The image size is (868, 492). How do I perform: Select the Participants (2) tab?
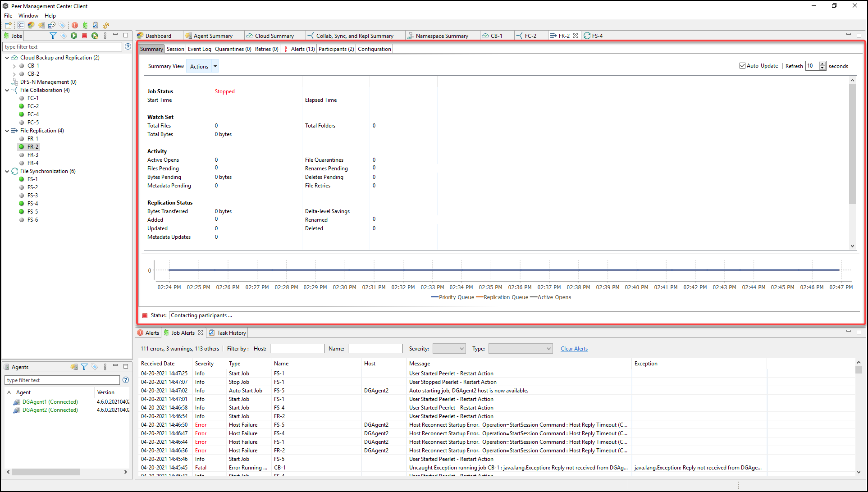coord(336,49)
